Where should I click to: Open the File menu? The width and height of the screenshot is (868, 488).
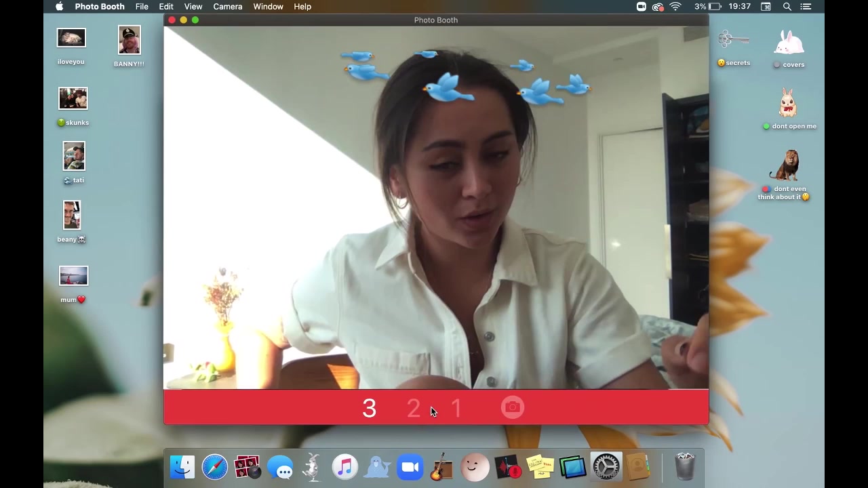(142, 6)
